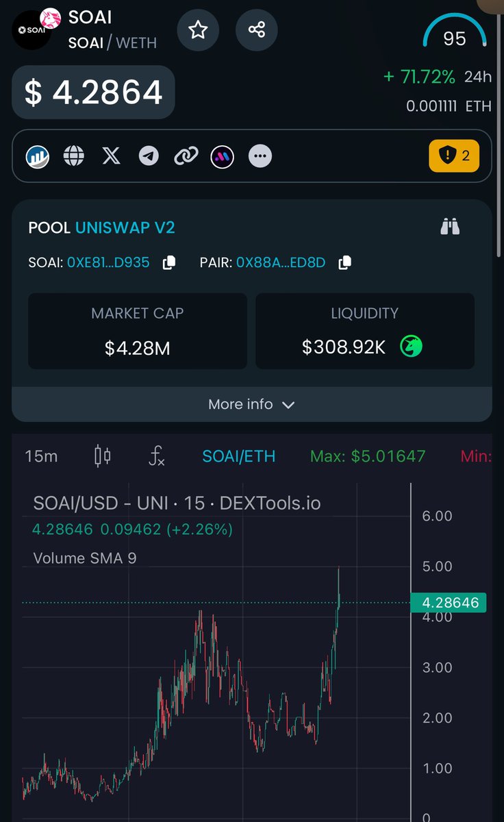Open pool explorer binoculars icon
504x822 pixels.
tap(450, 227)
